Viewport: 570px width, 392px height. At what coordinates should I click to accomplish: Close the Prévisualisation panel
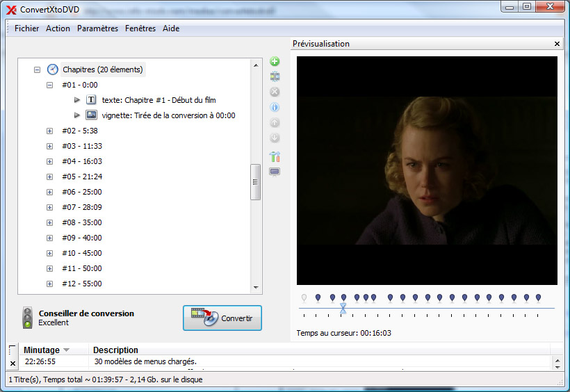click(557, 44)
